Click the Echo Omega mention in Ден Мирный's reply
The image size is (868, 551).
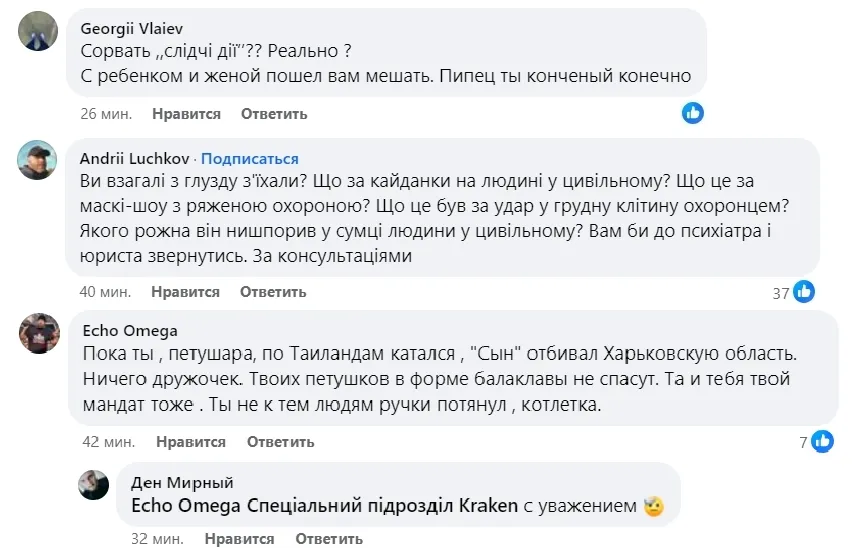point(187,507)
